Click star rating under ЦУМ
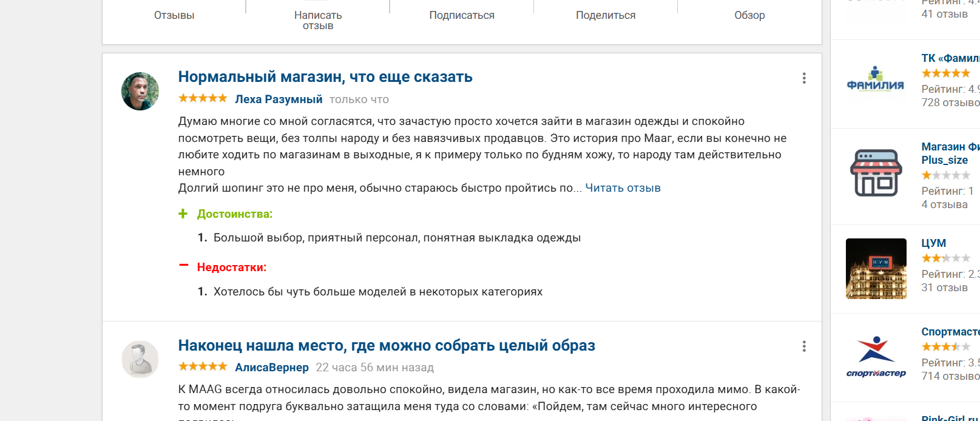The height and width of the screenshot is (421, 980). pos(945,258)
